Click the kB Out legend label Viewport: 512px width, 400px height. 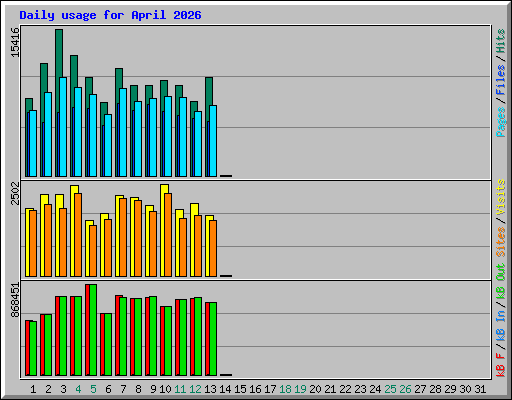(501, 282)
